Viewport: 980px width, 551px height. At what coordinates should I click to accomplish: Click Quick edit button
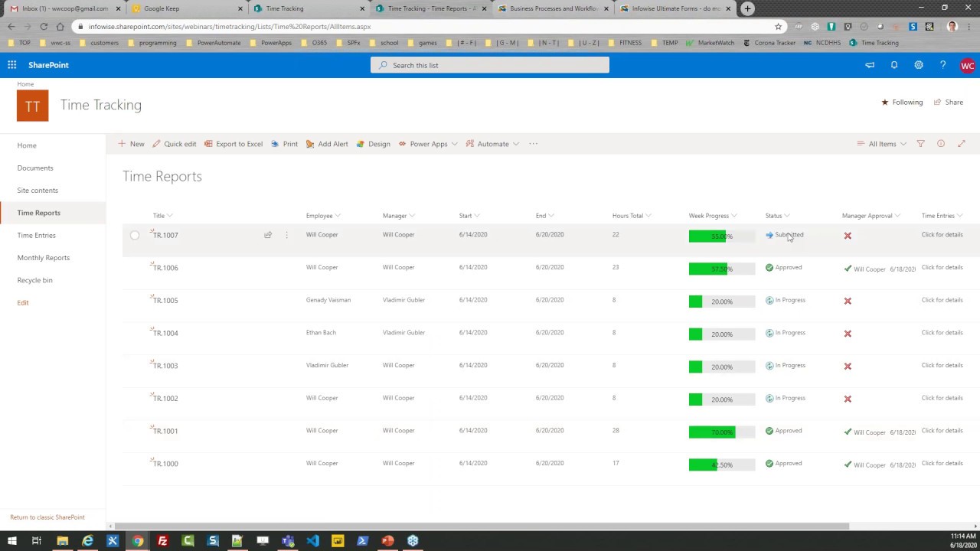(x=174, y=144)
